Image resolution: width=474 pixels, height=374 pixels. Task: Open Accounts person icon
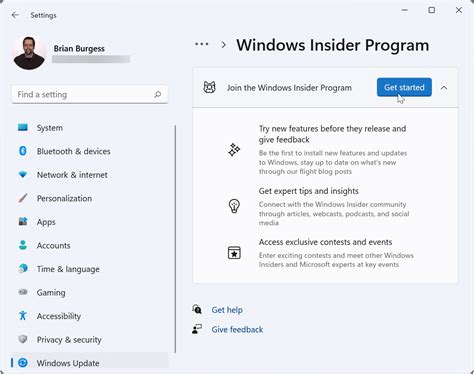click(23, 245)
